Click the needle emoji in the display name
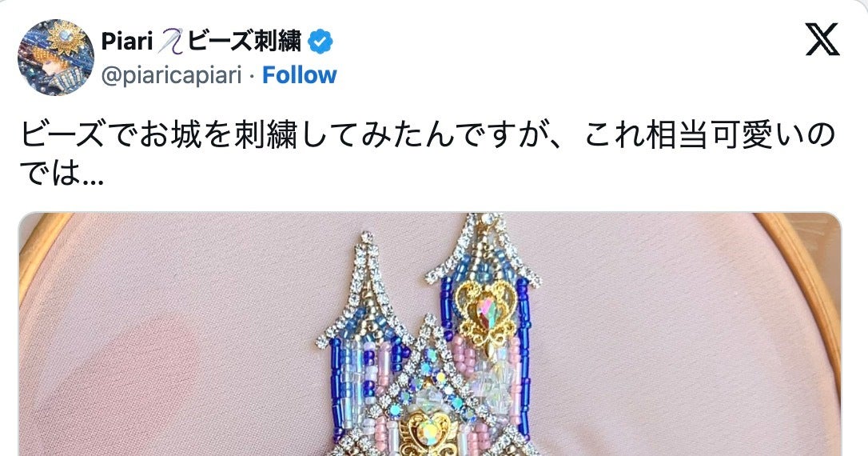This screenshot has width=868, height=456. pyautogui.click(x=169, y=42)
